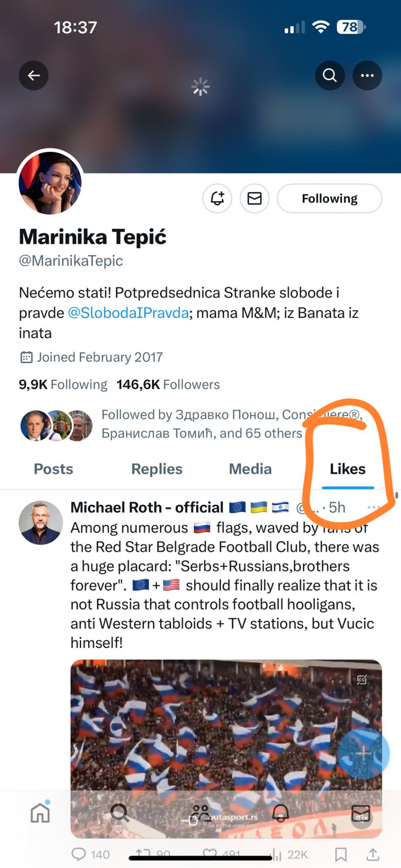Open Michael Roth's avatar
Image resolution: width=401 pixels, height=868 pixels.
pyautogui.click(x=41, y=523)
